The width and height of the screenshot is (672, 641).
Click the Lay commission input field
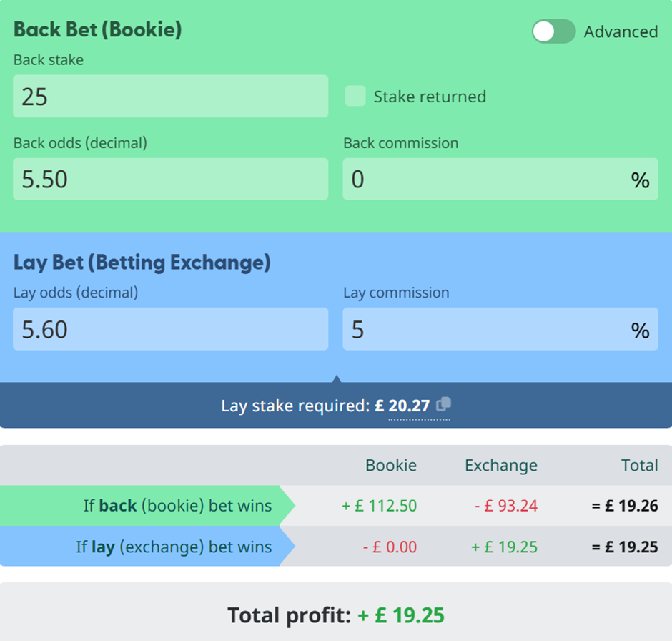click(500, 329)
